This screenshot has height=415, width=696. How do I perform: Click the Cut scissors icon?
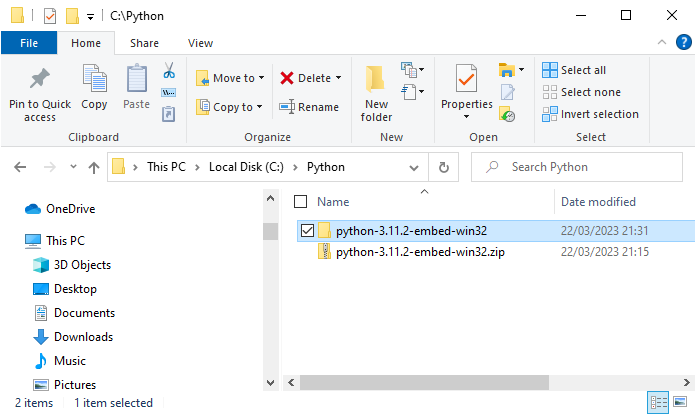click(x=168, y=71)
